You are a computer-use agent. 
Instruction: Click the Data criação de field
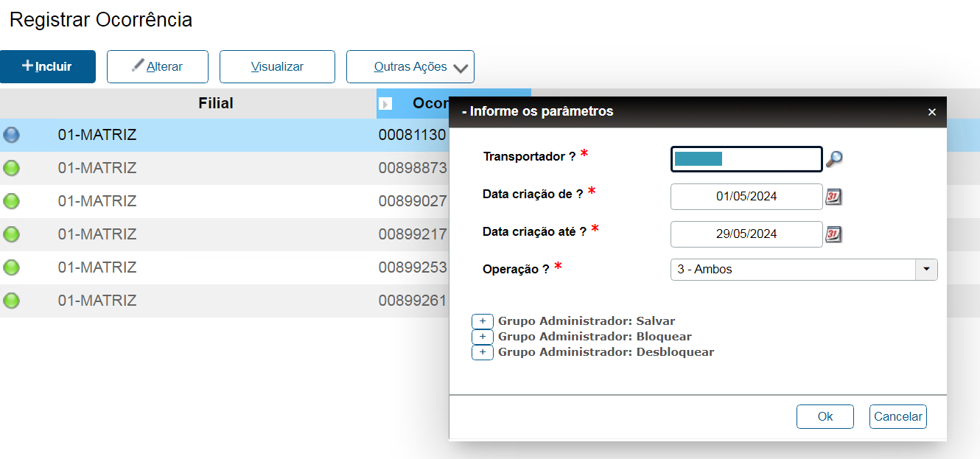(x=746, y=197)
